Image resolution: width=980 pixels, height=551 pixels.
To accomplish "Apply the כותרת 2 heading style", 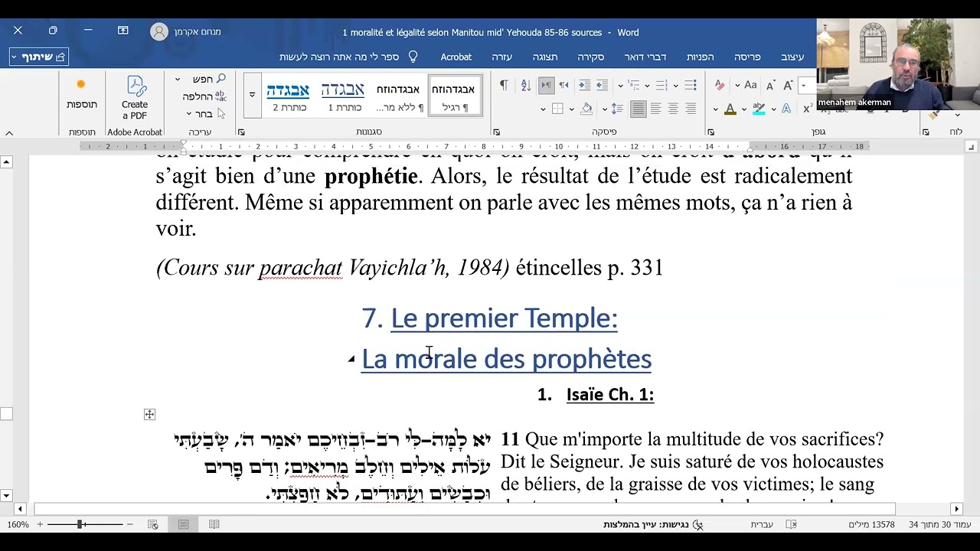I will 288,96.
